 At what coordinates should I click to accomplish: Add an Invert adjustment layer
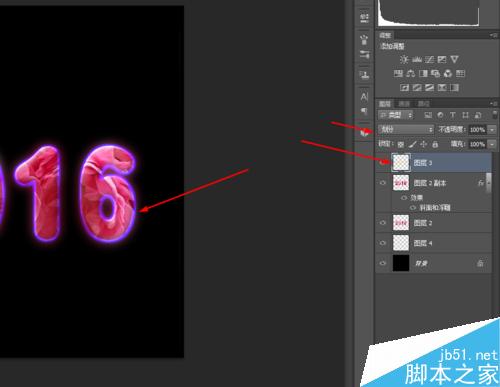[405, 88]
